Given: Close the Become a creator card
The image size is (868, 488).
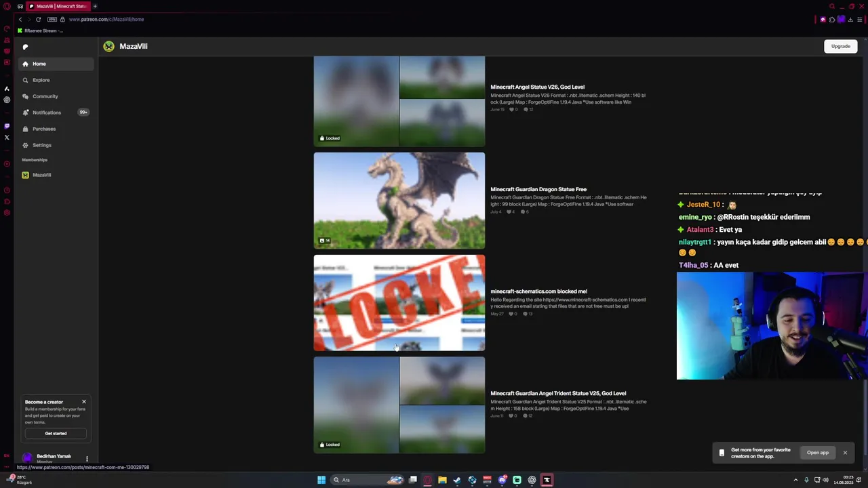Looking at the screenshot, I should click(84, 402).
